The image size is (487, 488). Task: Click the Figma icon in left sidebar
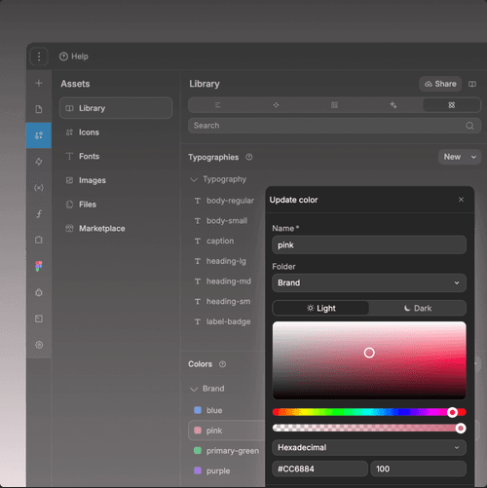click(39, 266)
